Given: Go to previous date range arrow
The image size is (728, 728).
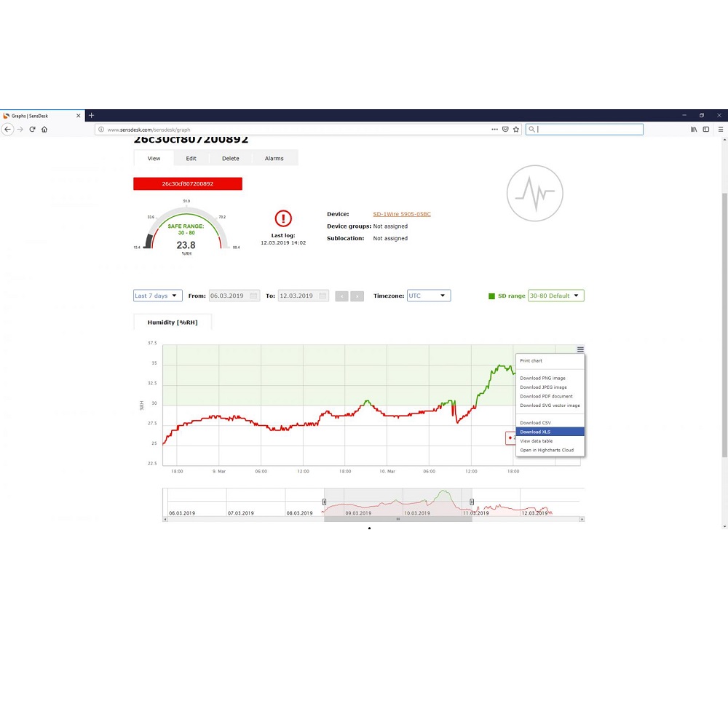Looking at the screenshot, I should coord(341,296).
